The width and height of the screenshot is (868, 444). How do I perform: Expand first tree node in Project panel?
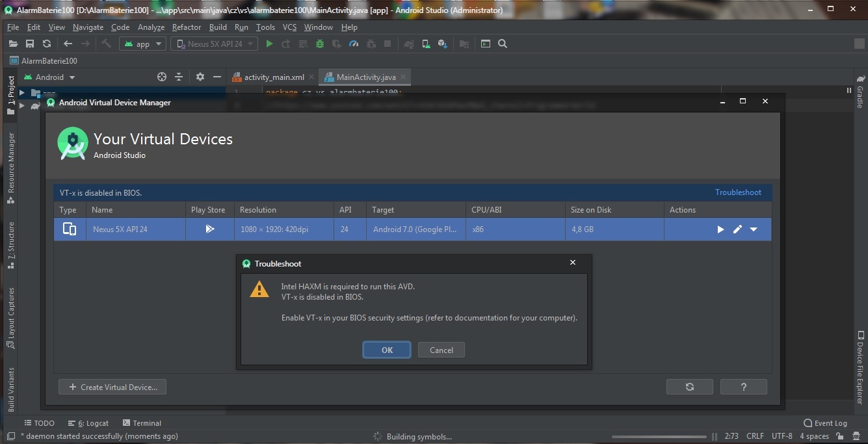21,92
